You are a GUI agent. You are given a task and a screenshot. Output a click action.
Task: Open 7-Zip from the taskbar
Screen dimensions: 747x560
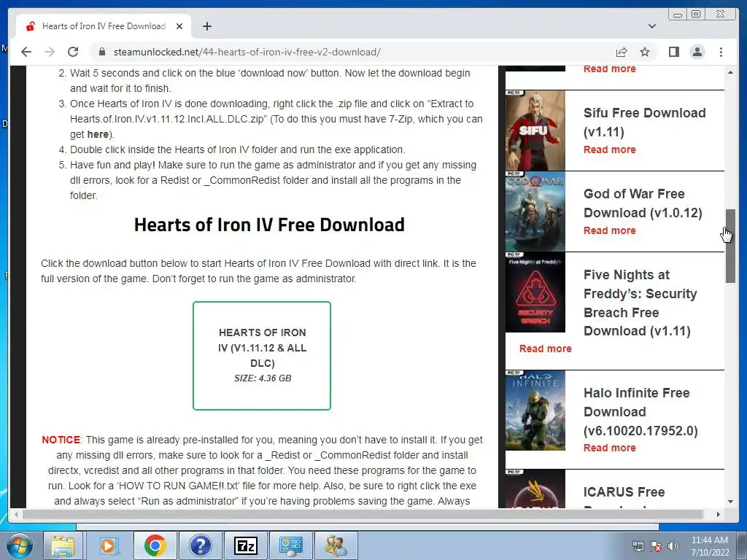[x=245, y=545]
